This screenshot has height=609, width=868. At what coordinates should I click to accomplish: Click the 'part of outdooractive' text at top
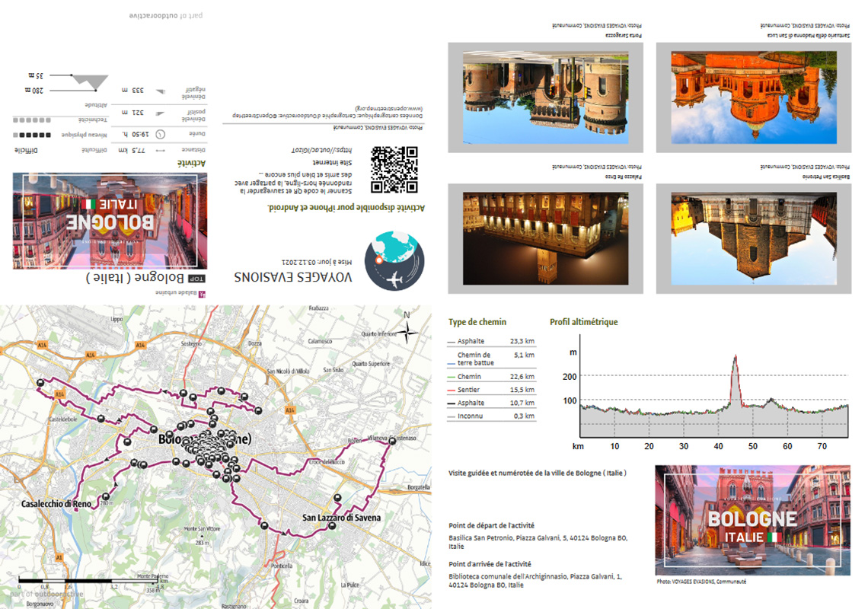[x=166, y=15]
